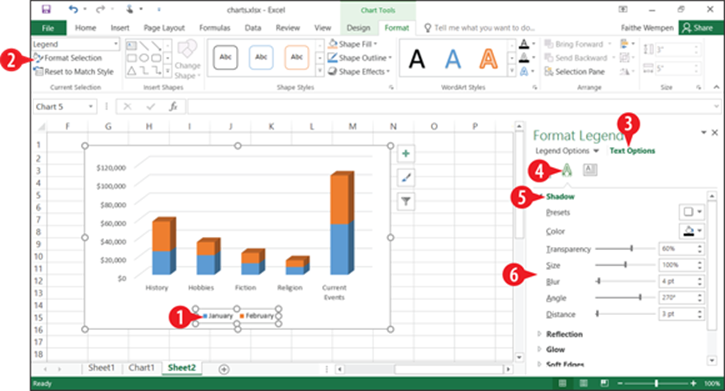The height and width of the screenshot is (391, 725).
Task: Click Format Selection button
Action: click(x=68, y=58)
